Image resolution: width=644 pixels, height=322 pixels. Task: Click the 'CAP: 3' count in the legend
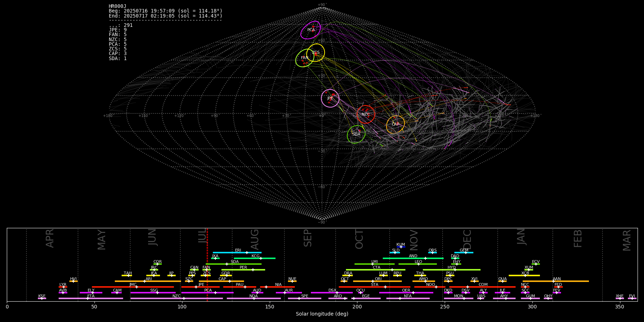tap(118, 54)
